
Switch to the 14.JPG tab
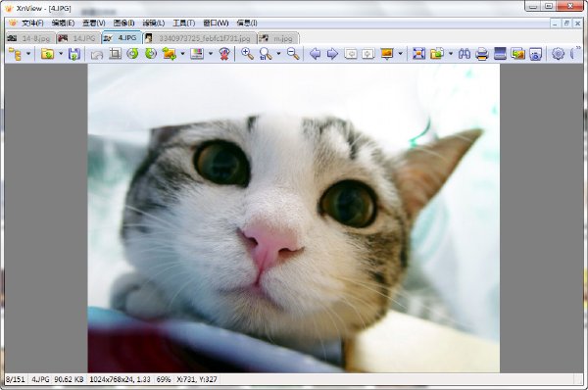pyautogui.click(x=78, y=38)
